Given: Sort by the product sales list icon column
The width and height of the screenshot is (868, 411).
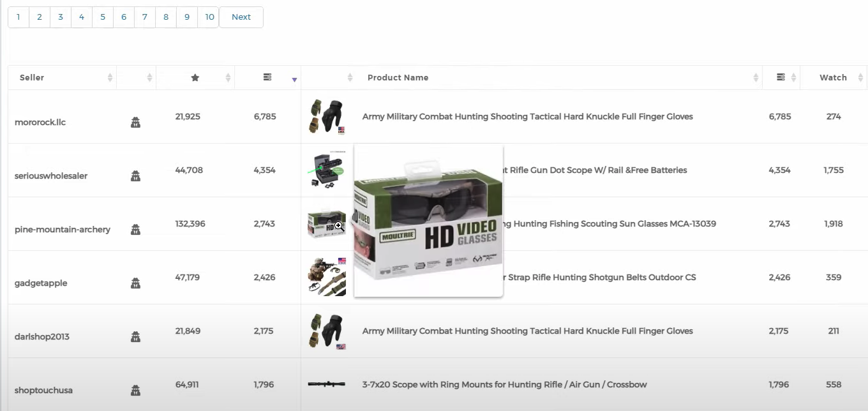Looking at the screenshot, I should click(781, 77).
